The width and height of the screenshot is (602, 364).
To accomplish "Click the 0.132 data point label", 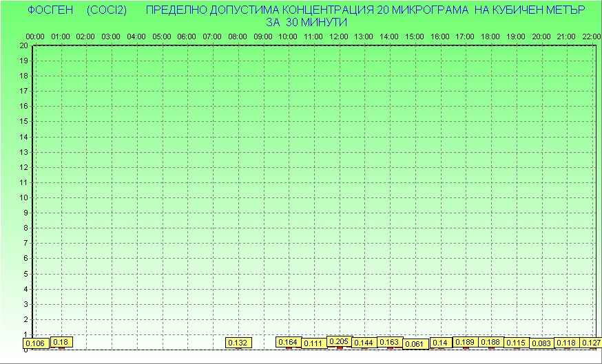I will coord(238,343).
